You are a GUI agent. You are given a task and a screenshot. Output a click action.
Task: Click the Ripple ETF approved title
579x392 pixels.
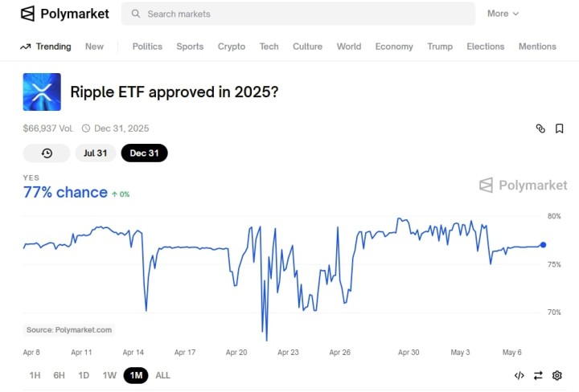coord(175,92)
